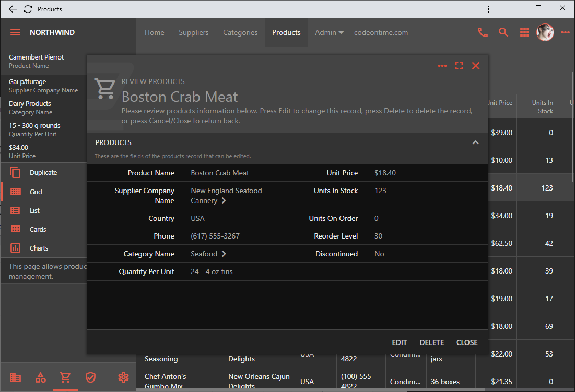Collapse the PRODUCTS section chevron

coord(475,142)
